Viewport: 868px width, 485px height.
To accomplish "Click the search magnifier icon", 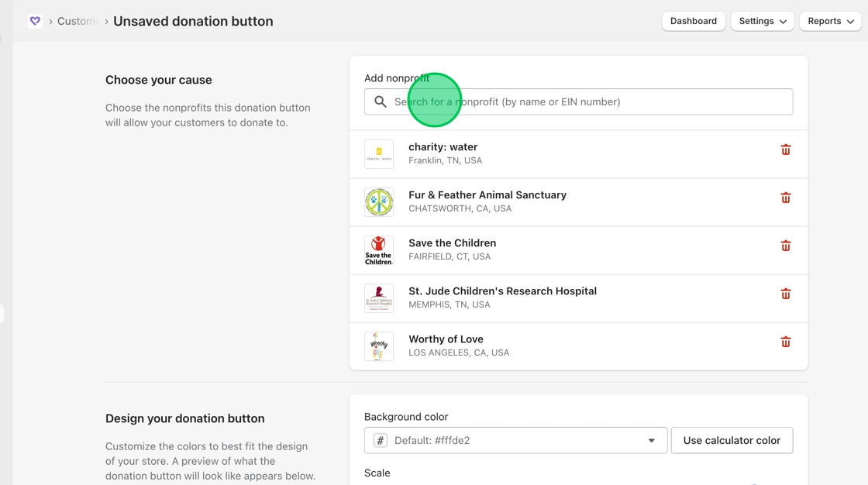I will [x=381, y=101].
